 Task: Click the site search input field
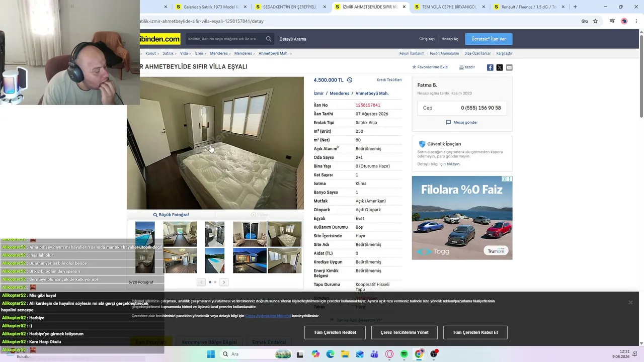point(224,39)
